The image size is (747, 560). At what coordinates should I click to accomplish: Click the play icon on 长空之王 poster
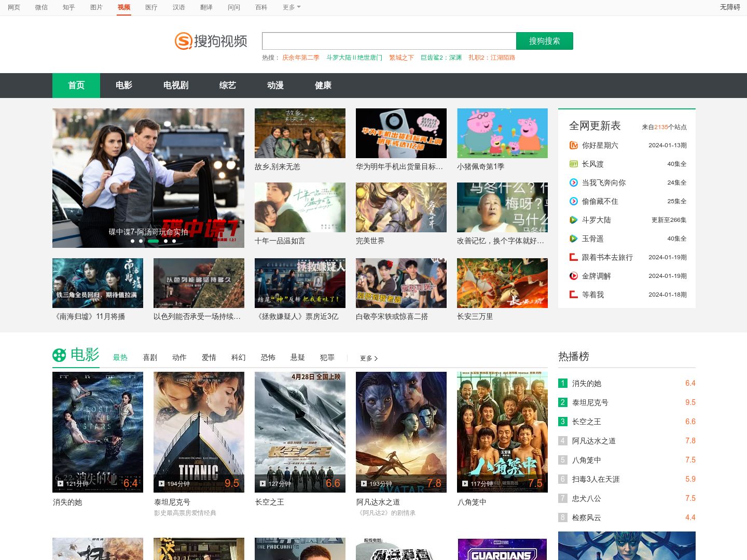pyautogui.click(x=262, y=484)
